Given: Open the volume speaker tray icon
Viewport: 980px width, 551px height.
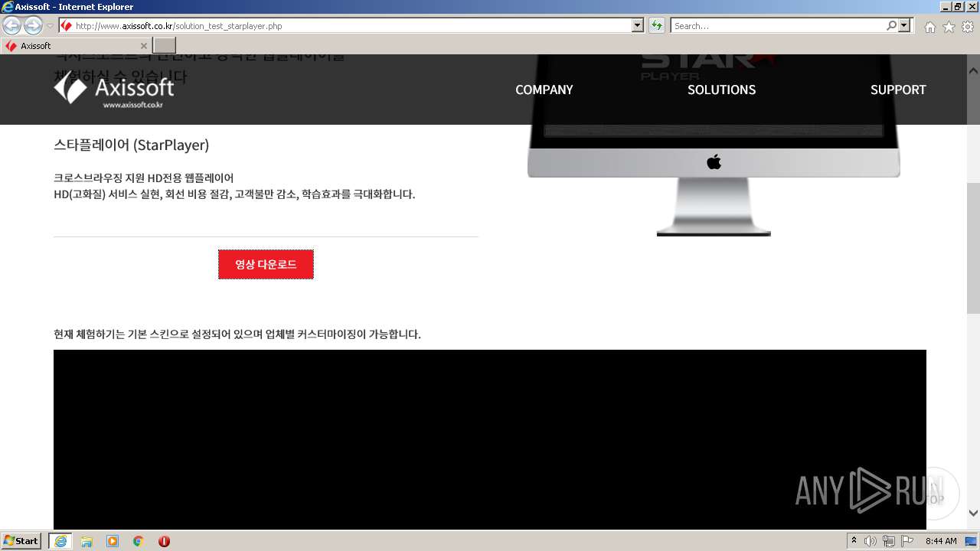Looking at the screenshot, I should pyautogui.click(x=871, y=541).
